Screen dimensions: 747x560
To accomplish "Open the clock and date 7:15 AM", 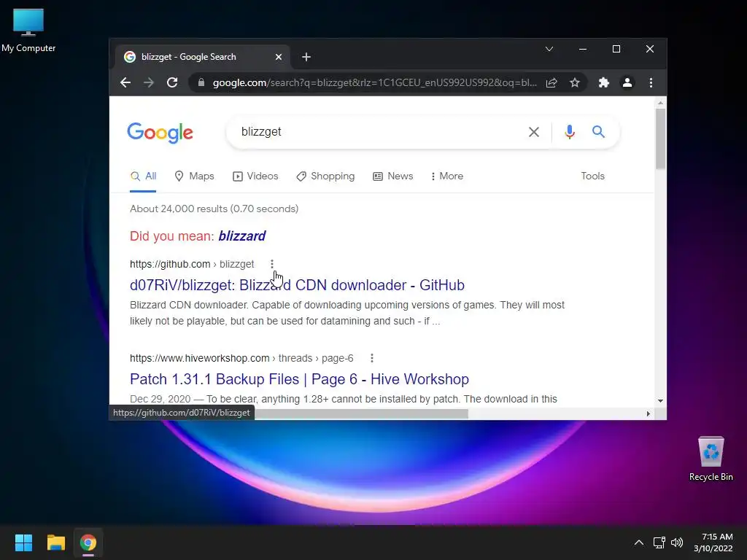I will tap(713, 542).
